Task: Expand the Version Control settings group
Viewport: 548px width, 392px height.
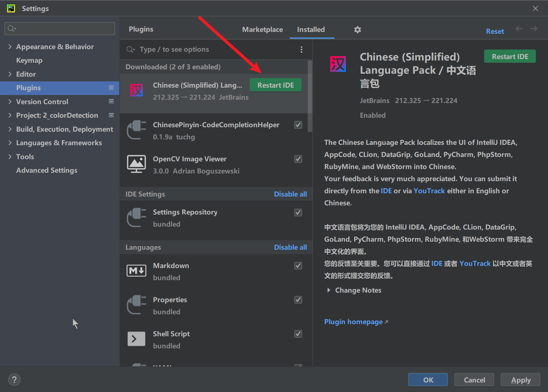Action: click(x=10, y=102)
